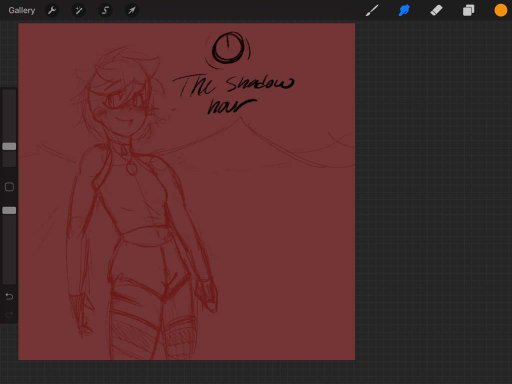This screenshot has height=384, width=512.
Task: Click the black circle drawing on canvas
Action: click(229, 48)
